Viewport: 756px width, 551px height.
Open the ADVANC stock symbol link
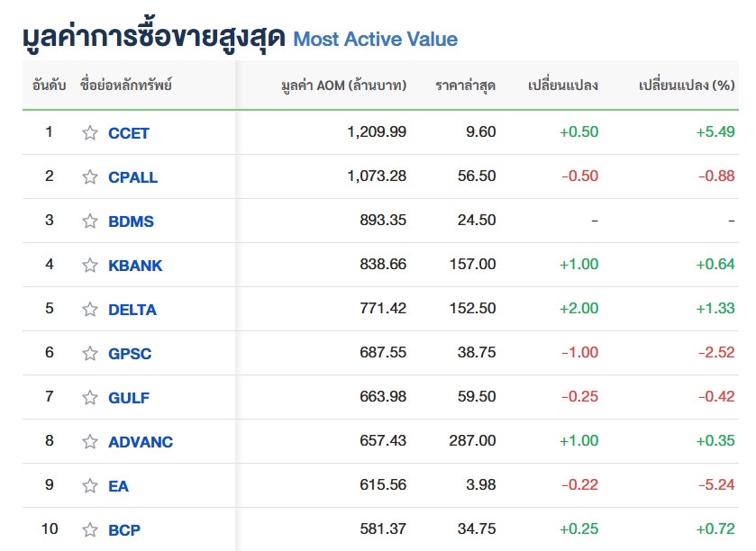click(x=141, y=442)
